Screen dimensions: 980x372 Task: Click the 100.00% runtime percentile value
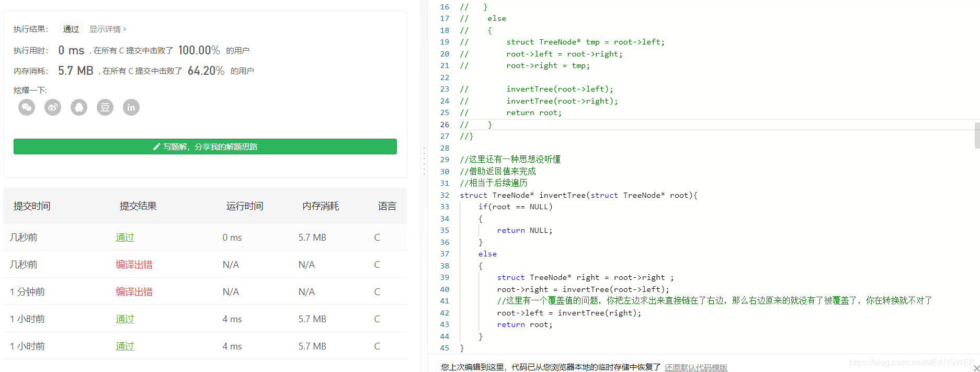[199, 50]
